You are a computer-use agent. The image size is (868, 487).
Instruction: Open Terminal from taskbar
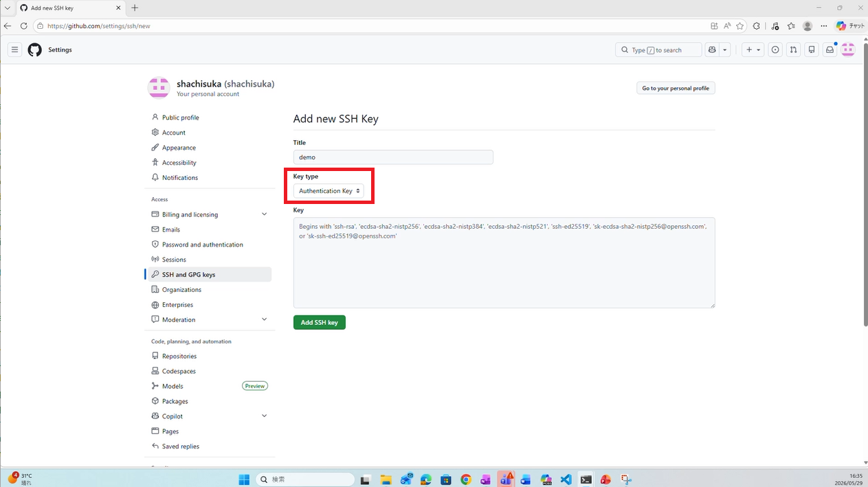point(586,479)
